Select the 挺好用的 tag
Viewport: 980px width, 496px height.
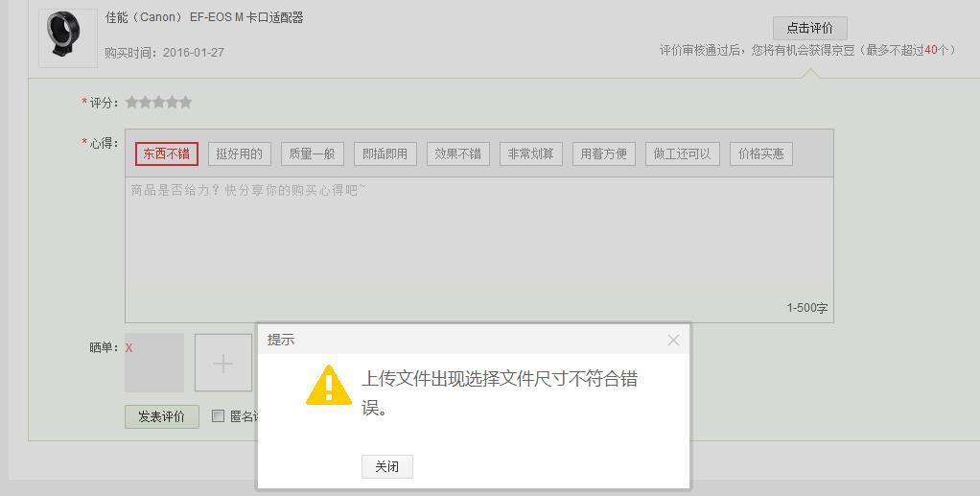[240, 154]
